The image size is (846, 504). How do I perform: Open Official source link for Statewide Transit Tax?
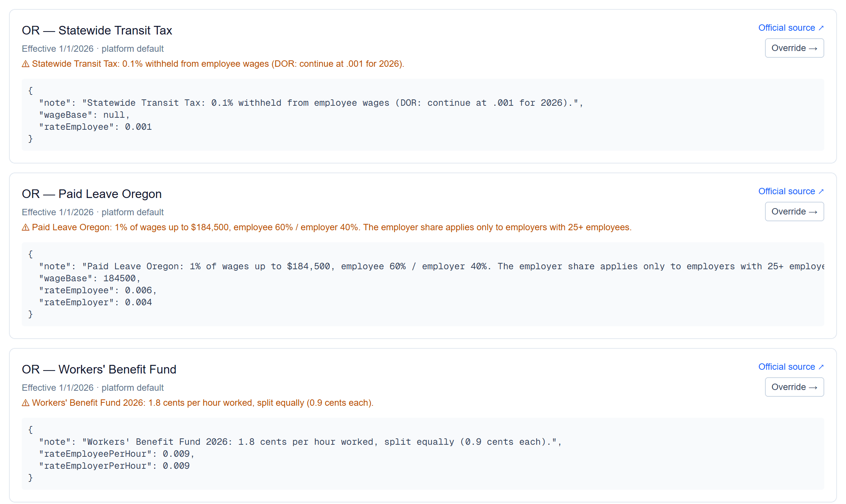(791, 28)
